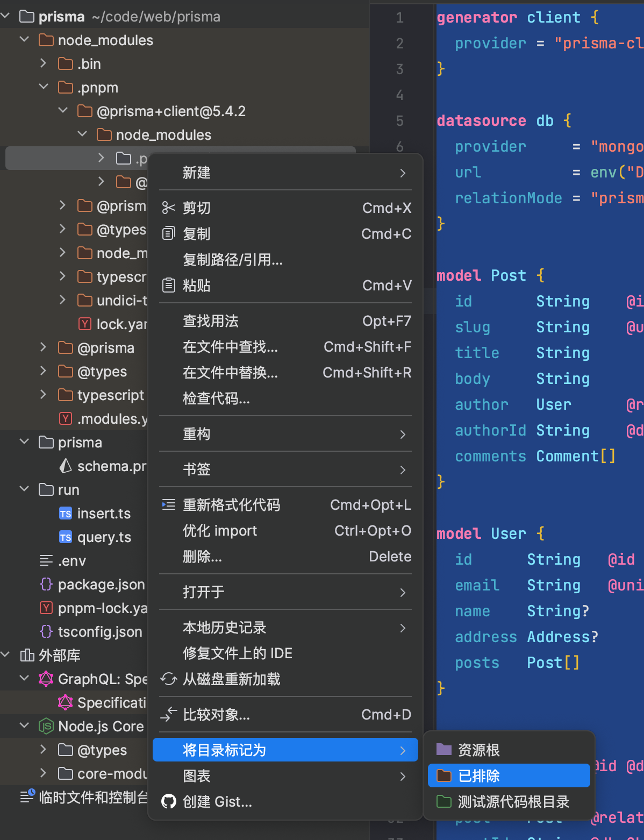
Task: Collapse the node_modules folder
Action: pyautogui.click(x=24, y=39)
